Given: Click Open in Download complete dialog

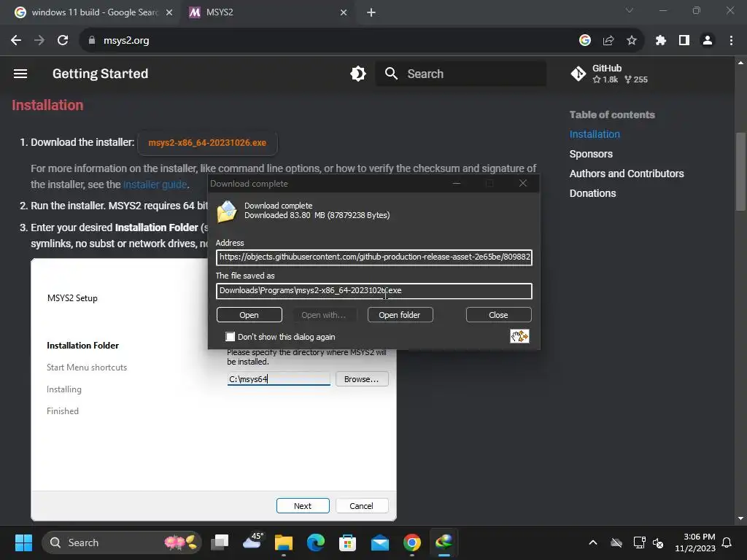Looking at the screenshot, I should [249, 315].
